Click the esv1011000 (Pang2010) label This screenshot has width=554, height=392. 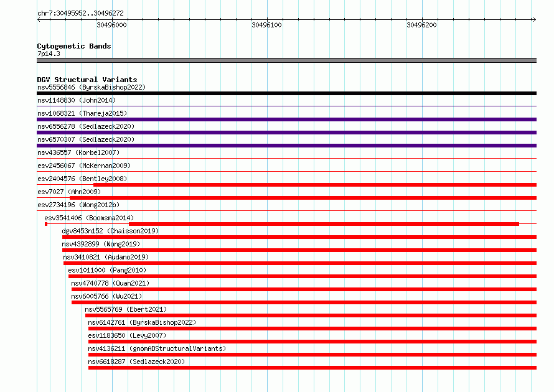point(107,270)
